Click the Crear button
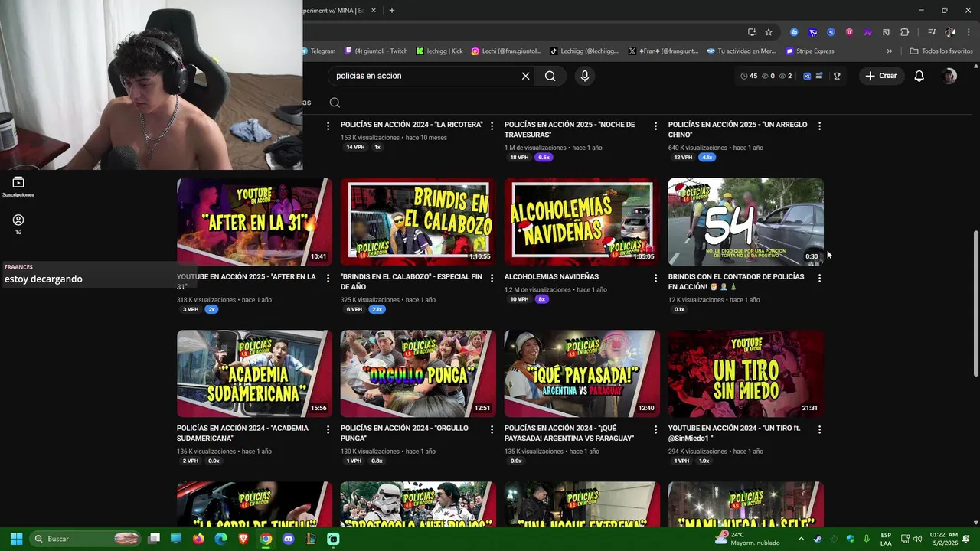The width and height of the screenshot is (980, 551). 880,76
